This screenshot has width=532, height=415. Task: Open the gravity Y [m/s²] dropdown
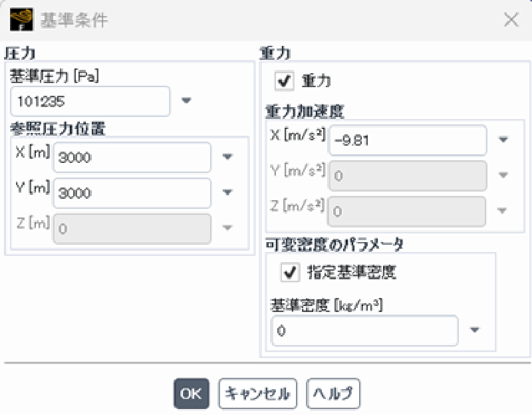click(501, 176)
